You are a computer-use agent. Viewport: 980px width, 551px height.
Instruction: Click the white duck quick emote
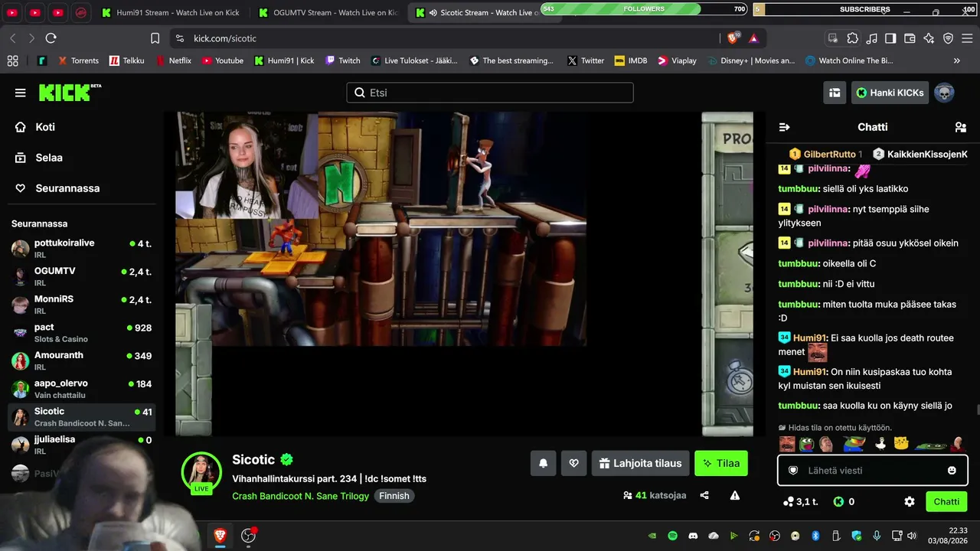click(x=881, y=444)
